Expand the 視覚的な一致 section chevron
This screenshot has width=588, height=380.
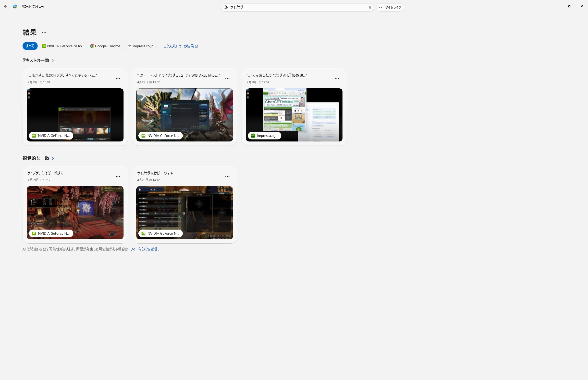[53, 159]
